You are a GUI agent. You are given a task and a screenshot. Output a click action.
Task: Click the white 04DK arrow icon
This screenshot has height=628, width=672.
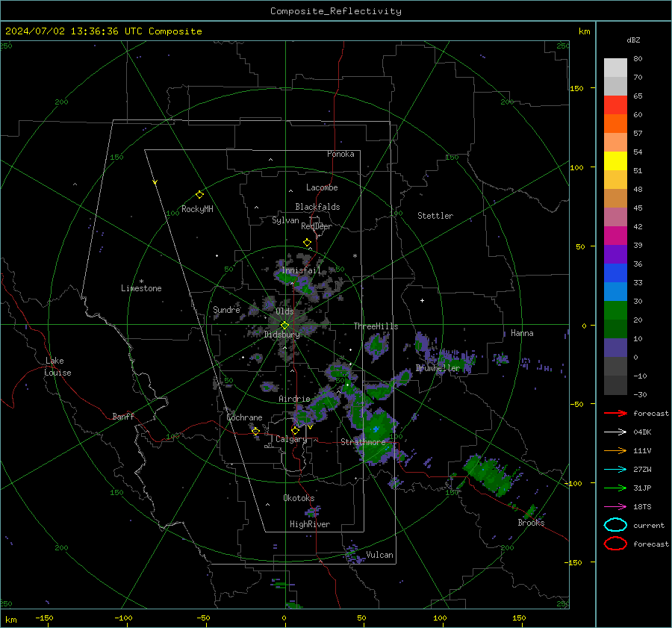[x=615, y=432]
